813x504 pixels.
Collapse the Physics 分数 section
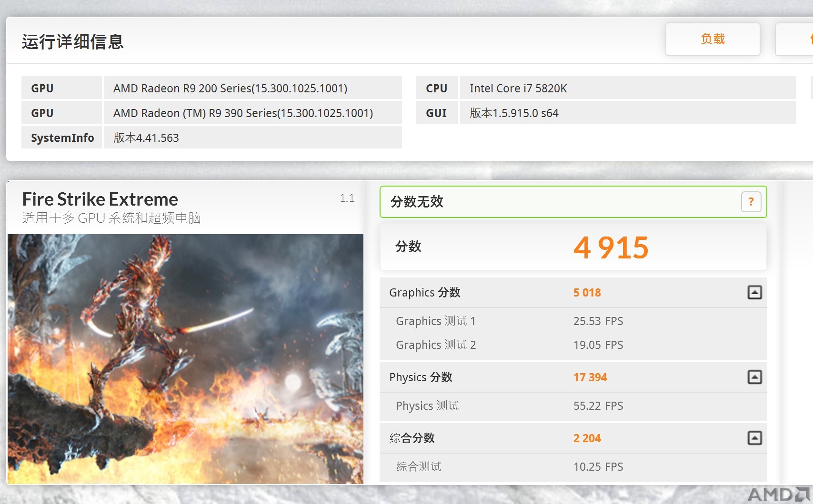[754, 377]
